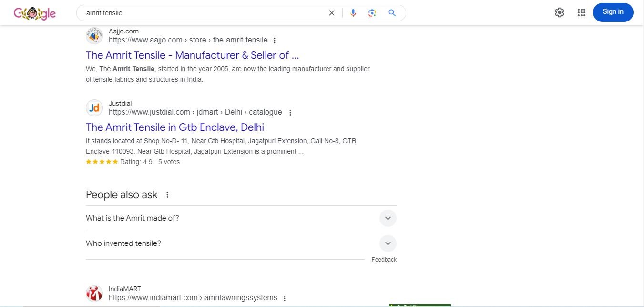Open "The Amrit Tensile - Manufacturer & Seller" link
644x307 pixels.
[192, 55]
